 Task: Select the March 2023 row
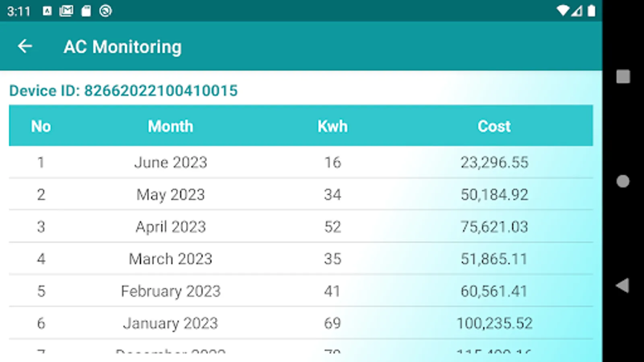(171, 259)
